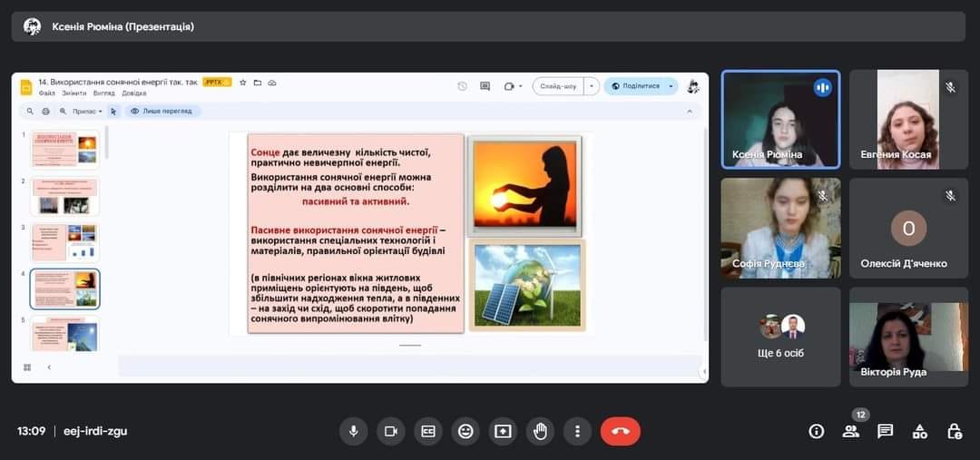This screenshot has height=460, width=980.
Task: Open the in-call chat panel
Action: (x=886, y=431)
